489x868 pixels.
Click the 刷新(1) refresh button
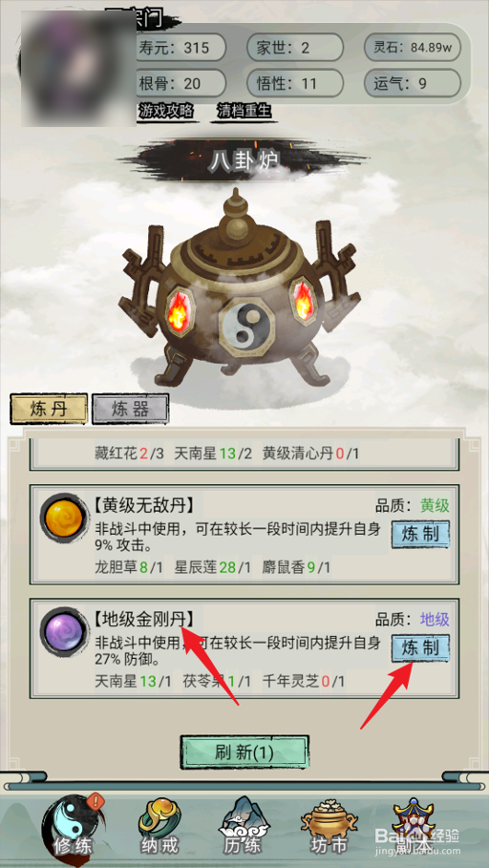tap(244, 752)
